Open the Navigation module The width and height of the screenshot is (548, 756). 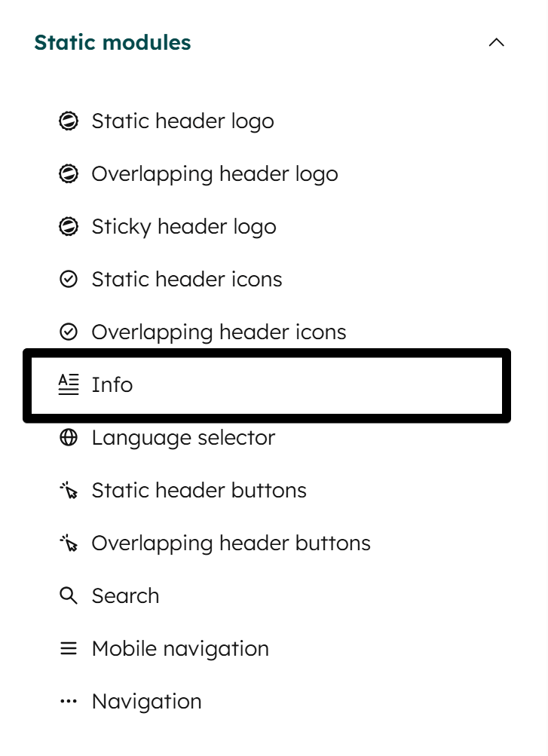tap(146, 701)
